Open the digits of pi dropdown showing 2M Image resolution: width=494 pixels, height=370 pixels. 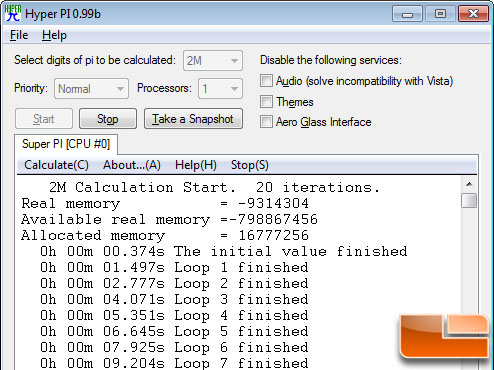(213, 61)
